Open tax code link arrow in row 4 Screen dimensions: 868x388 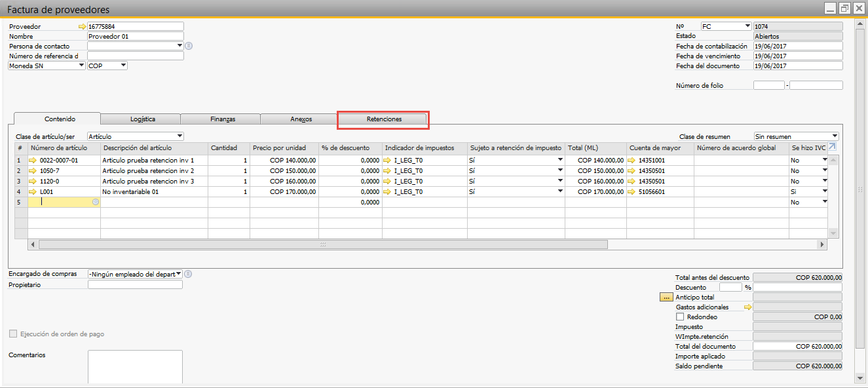click(x=387, y=191)
